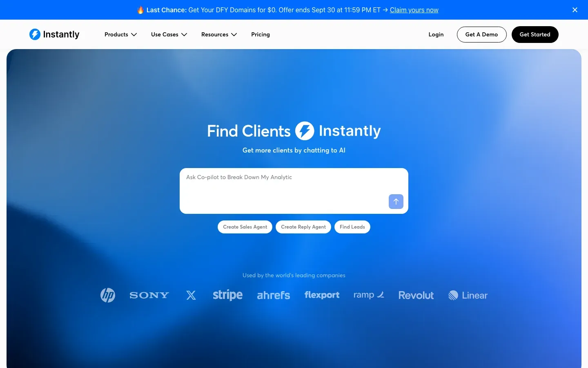The width and height of the screenshot is (588, 368).
Task: Select the Create Sales Agent suggestion
Action: (x=245, y=227)
